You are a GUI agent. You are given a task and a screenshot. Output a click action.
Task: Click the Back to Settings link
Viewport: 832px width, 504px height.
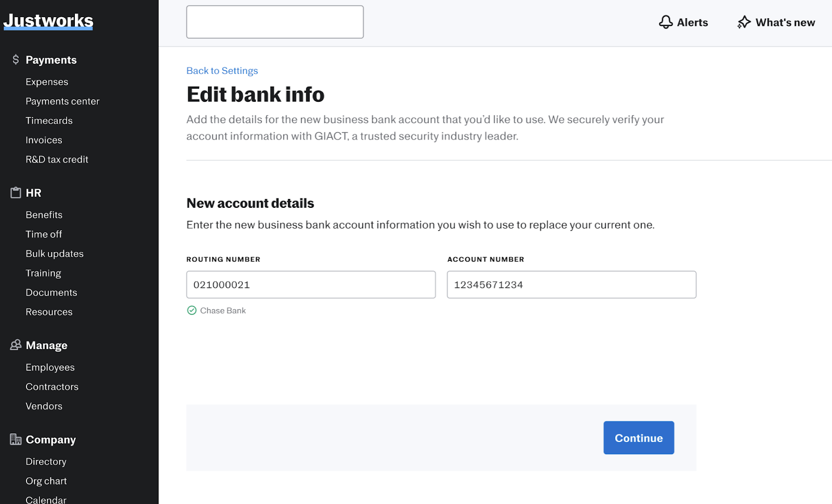(222, 71)
